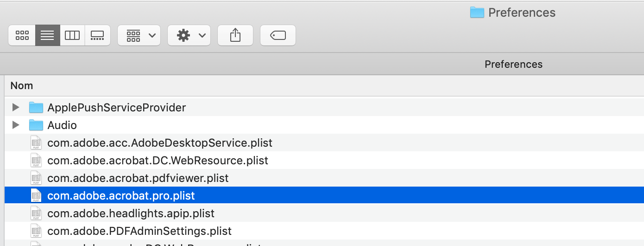Screen dimensions: 644x246
Task: Switch to column view mode
Action: (72, 35)
